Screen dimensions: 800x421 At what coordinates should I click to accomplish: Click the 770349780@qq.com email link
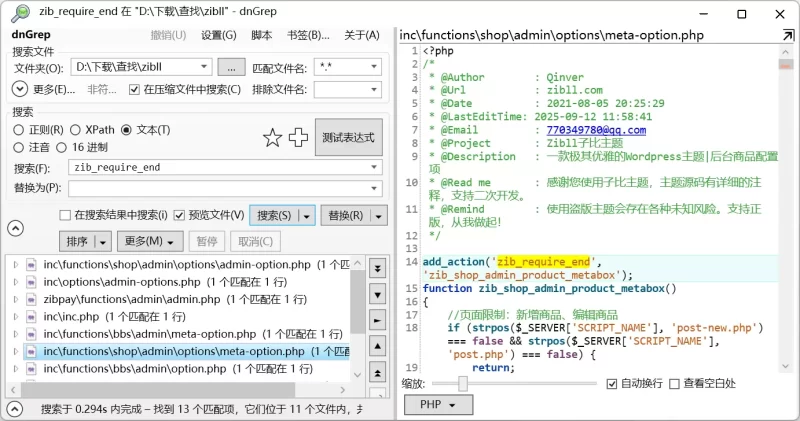pos(596,130)
